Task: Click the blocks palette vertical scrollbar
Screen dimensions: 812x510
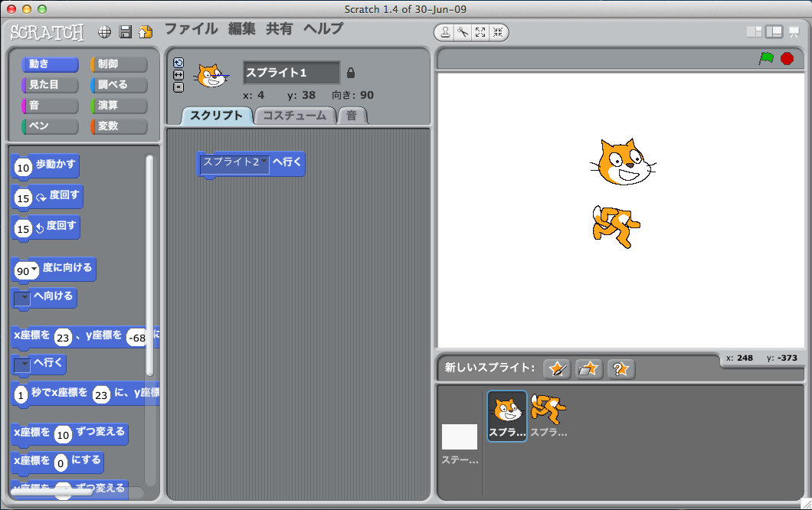Action: (x=149, y=265)
